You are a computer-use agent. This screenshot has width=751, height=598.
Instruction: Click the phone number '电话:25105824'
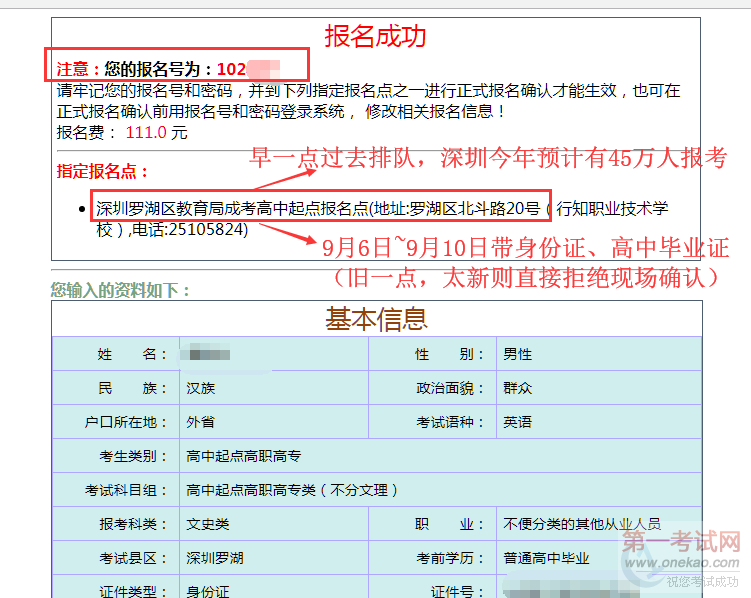pyautogui.click(x=190, y=230)
